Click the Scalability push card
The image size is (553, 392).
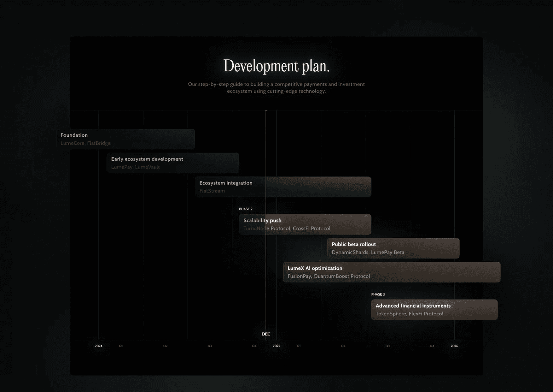coord(305,224)
